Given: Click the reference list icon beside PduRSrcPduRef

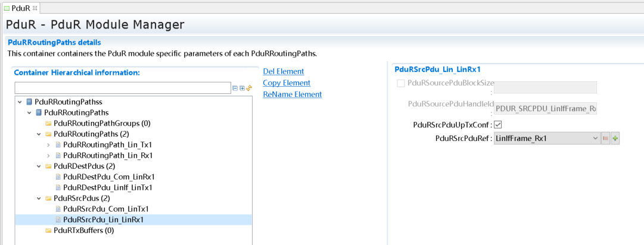Looking at the screenshot, I should point(605,139).
